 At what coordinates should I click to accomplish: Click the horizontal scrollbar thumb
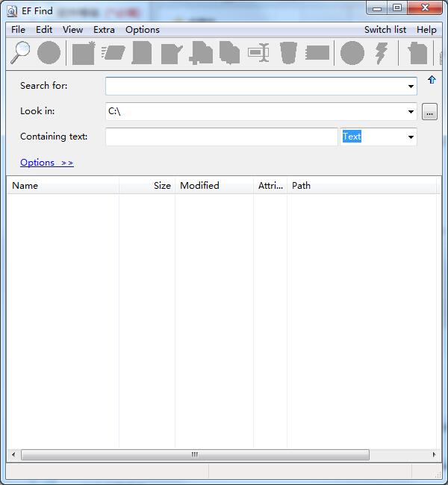tap(195, 454)
